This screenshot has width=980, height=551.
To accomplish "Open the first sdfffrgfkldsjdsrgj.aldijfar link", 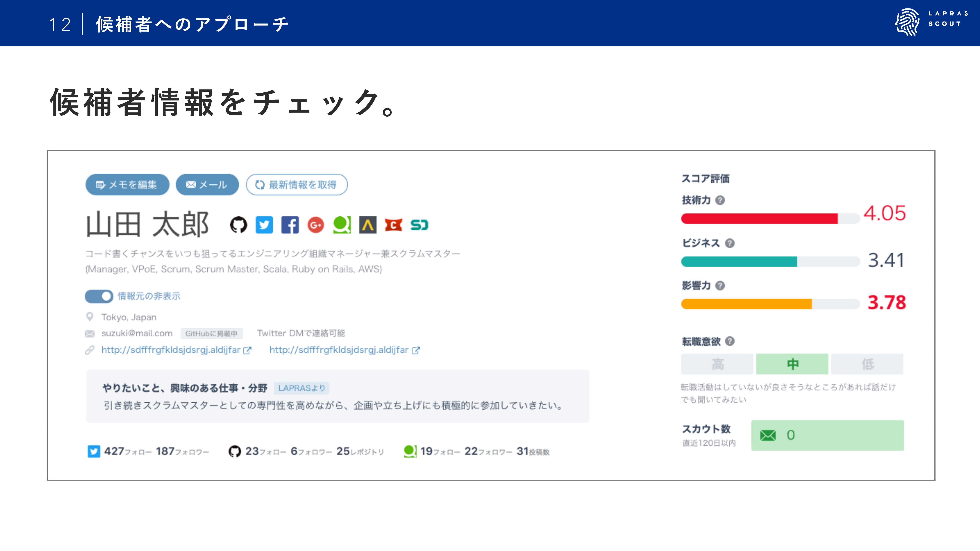I will coord(171,350).
